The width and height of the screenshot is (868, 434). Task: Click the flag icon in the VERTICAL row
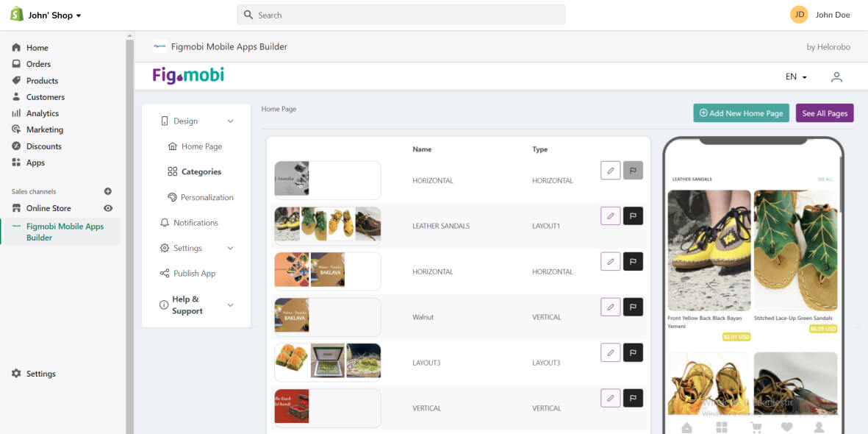tap(633, 399)
